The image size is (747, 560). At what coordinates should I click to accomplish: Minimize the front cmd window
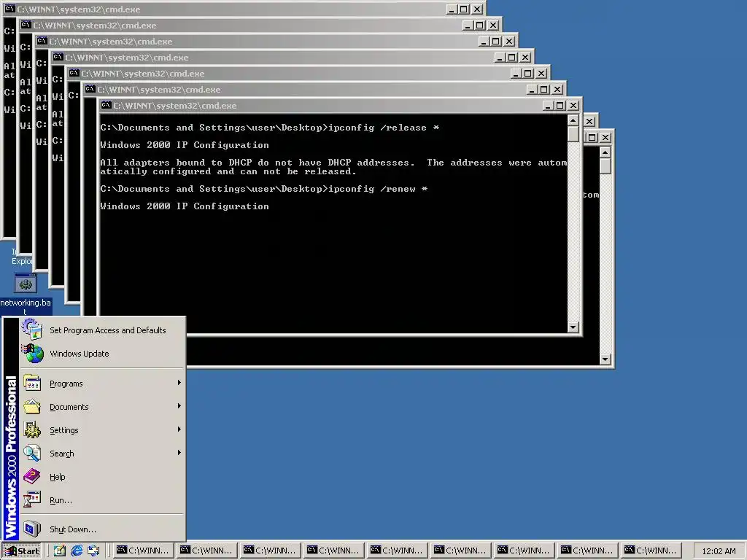point(549,106)
